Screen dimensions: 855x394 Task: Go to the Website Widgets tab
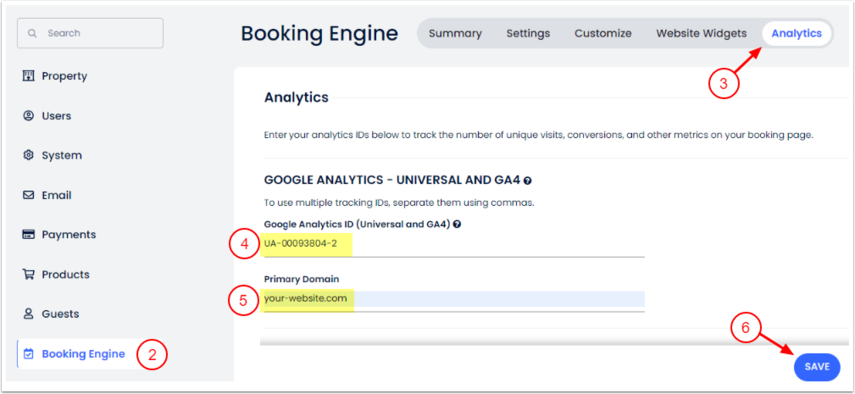pos(701,33)
